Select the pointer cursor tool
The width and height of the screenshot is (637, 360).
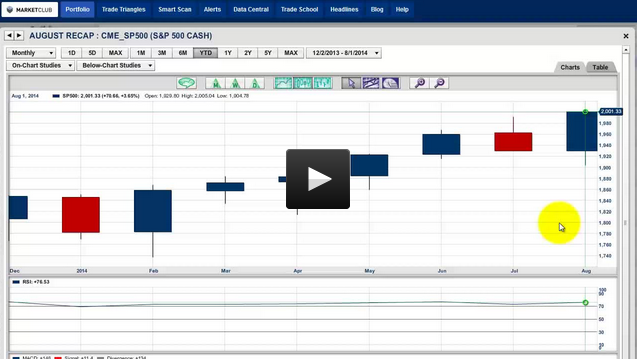click(x=351, y=83)
